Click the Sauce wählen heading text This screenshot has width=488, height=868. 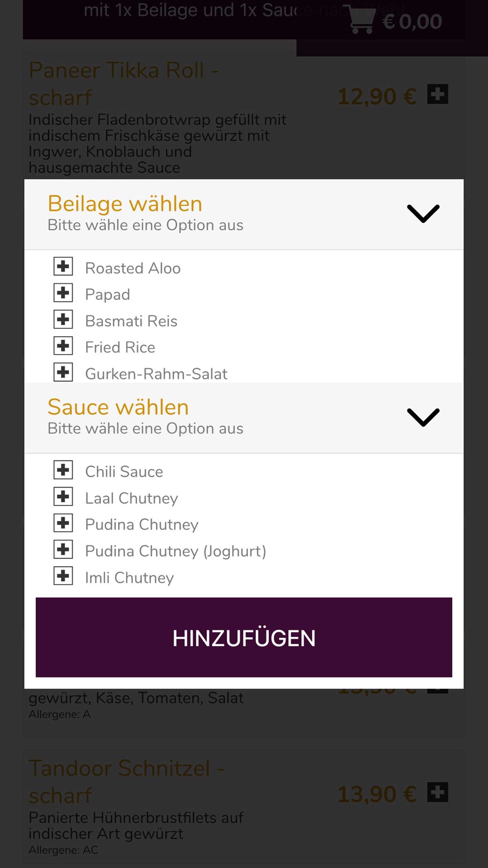click(x=118, y=407)
